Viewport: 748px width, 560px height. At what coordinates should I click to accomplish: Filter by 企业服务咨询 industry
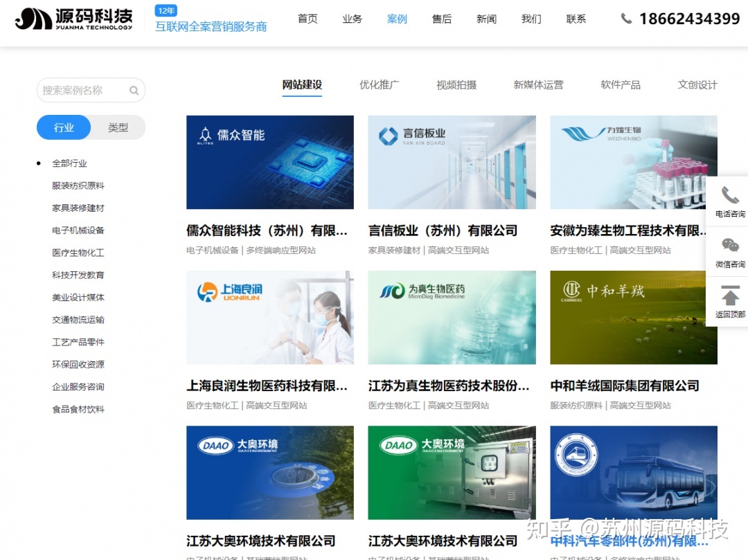pos(78,387)
